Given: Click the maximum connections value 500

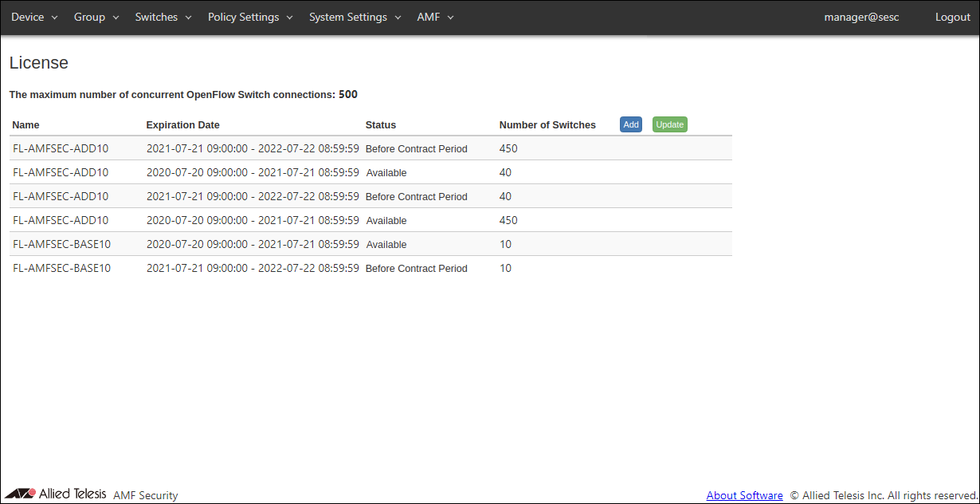Looking at the screenshot, I should click(347, 94).
